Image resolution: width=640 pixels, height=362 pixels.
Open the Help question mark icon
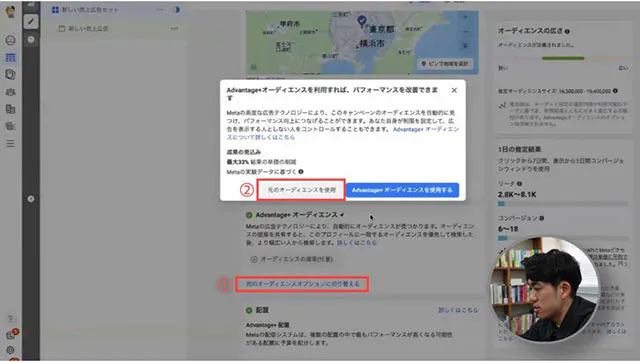pyautogui.click(x=10, y=319)
